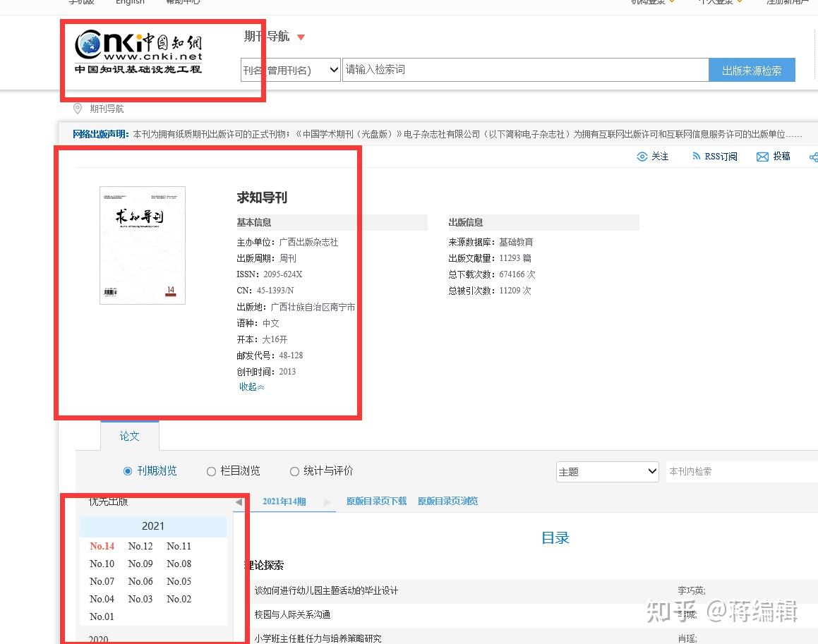Select issue No.12 in 2021

coord(140,546)
